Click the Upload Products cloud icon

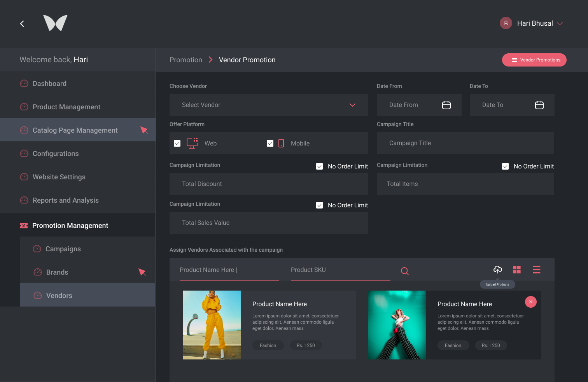(497, 270)
